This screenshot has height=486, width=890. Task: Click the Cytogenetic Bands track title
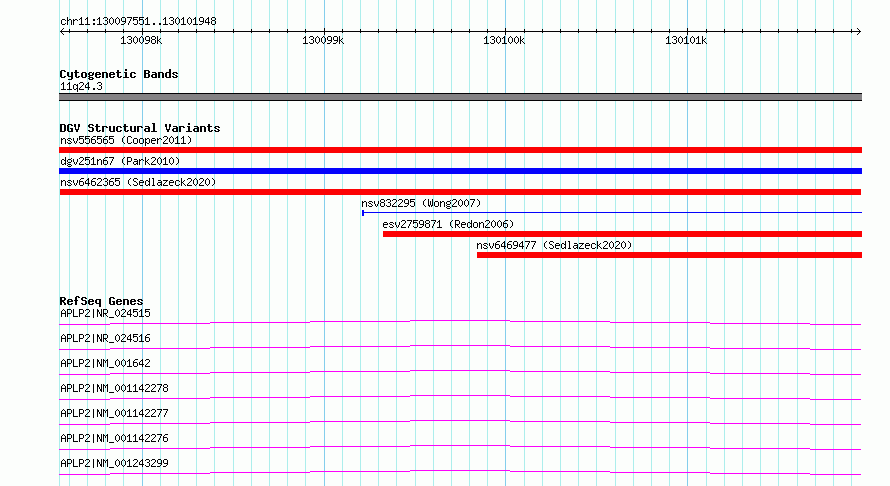click(x=119, y=74)
